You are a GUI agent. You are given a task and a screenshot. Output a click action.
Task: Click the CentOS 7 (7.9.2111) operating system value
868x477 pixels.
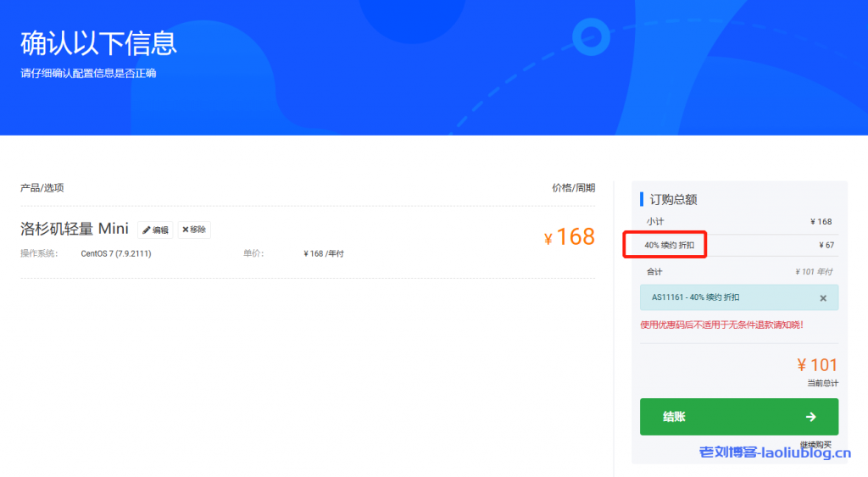click(116, 253)
